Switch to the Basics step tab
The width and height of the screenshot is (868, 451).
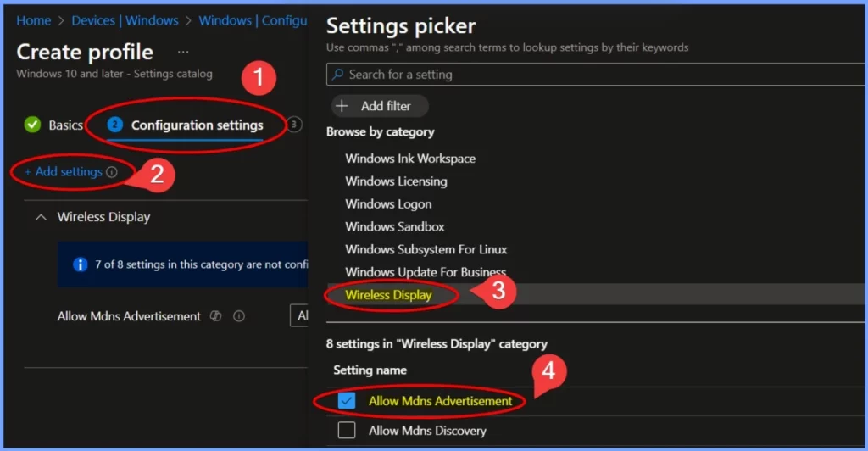53,125
